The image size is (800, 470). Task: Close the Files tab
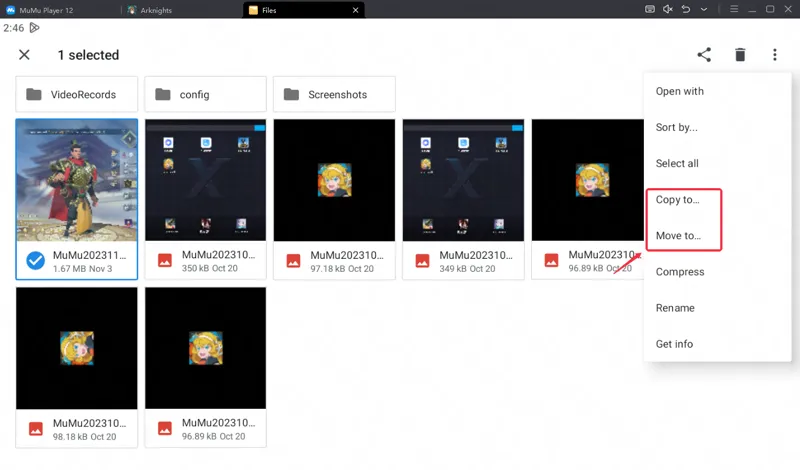point(356,10)
